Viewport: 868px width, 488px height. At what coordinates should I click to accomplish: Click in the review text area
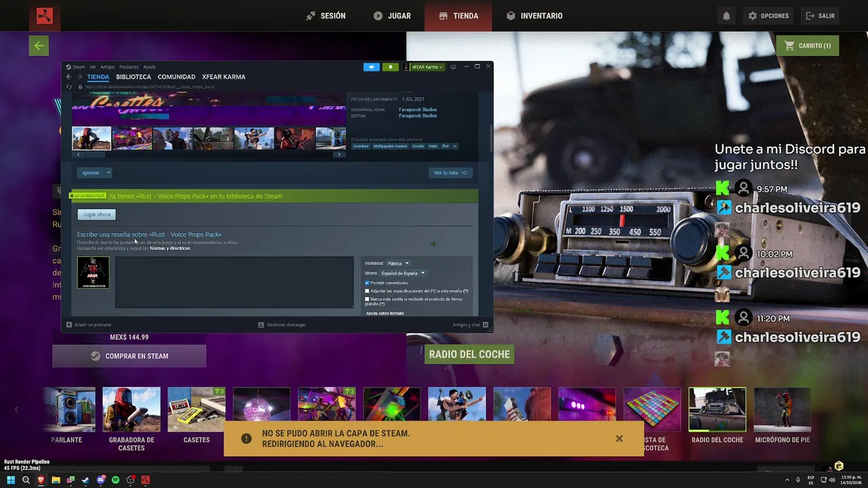[234, 282]
